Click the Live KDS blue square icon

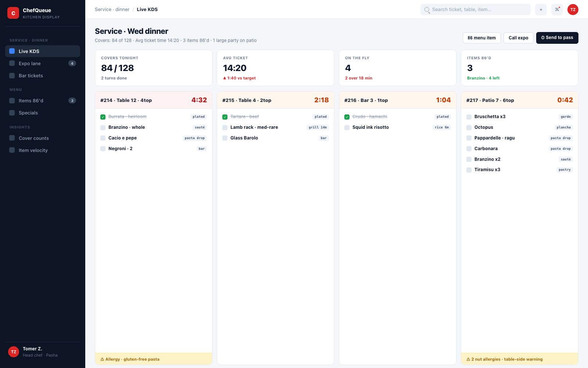point(12,51)
